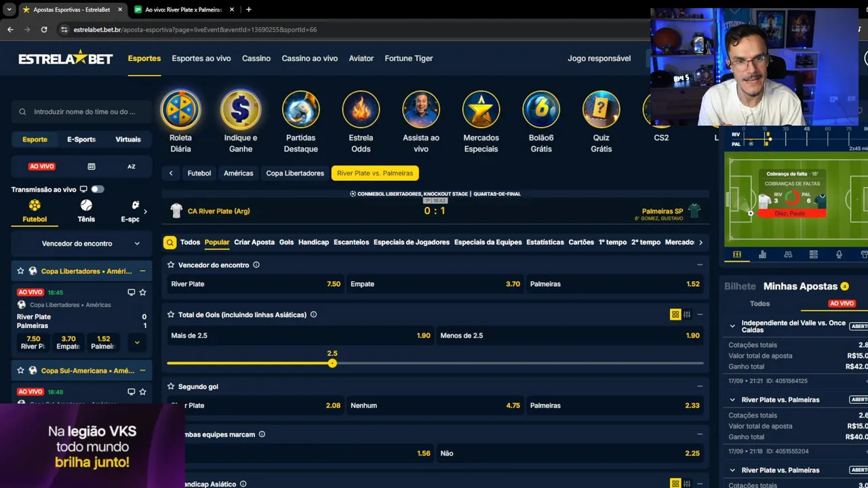
Task: Open the Mercados Especiais star icon
Action: point(481,110)
